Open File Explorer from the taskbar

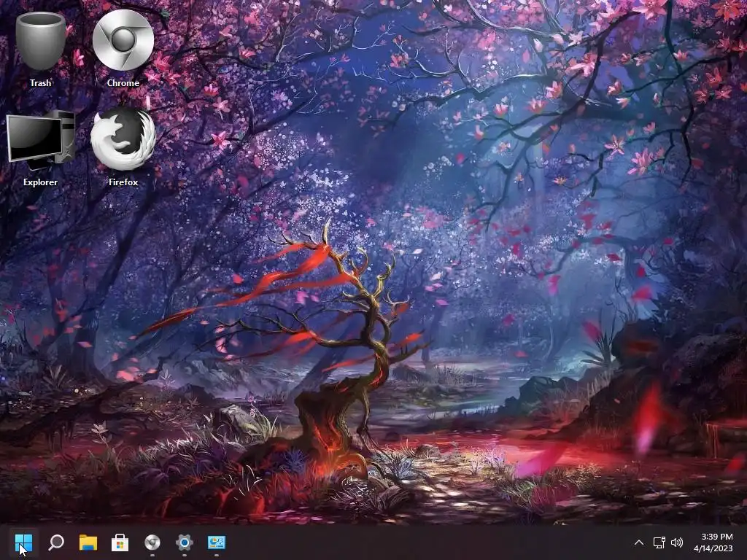pyautogui.click(x=88, y=542)
